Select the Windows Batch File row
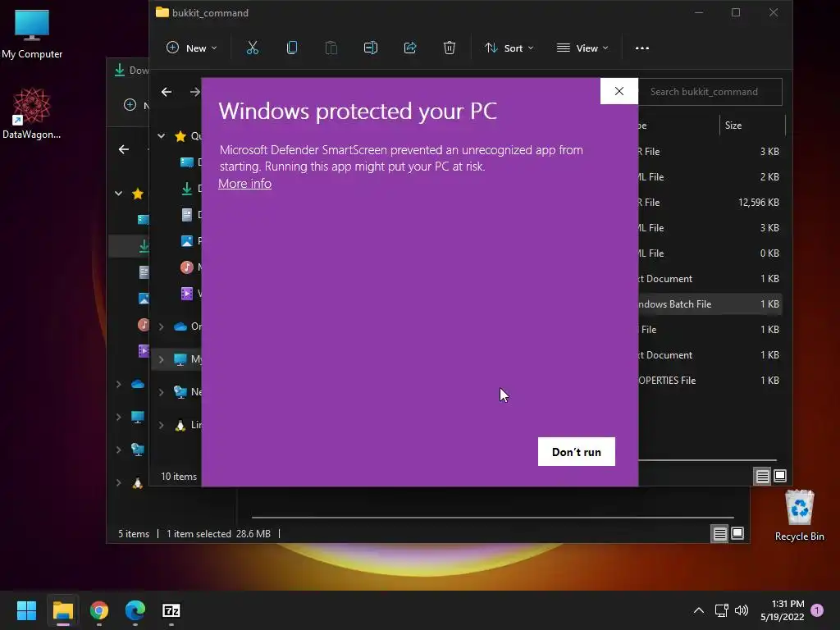 [710, 304]
